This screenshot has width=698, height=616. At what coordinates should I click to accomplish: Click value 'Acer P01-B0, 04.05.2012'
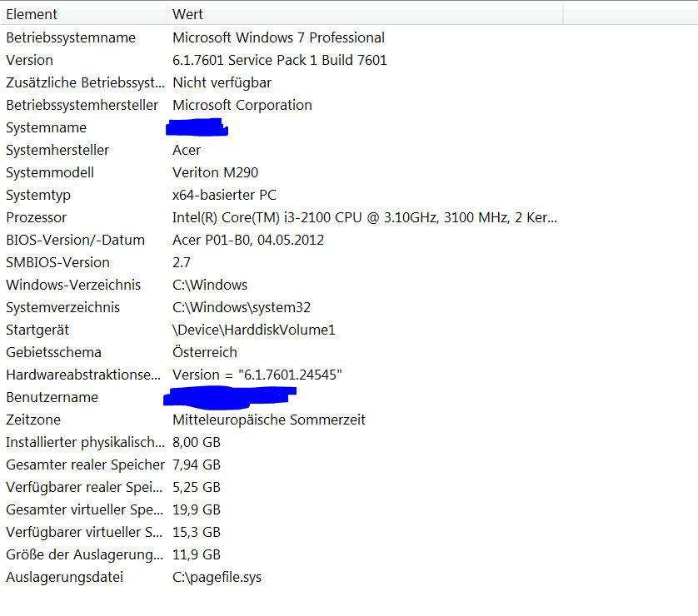[248, 240]
